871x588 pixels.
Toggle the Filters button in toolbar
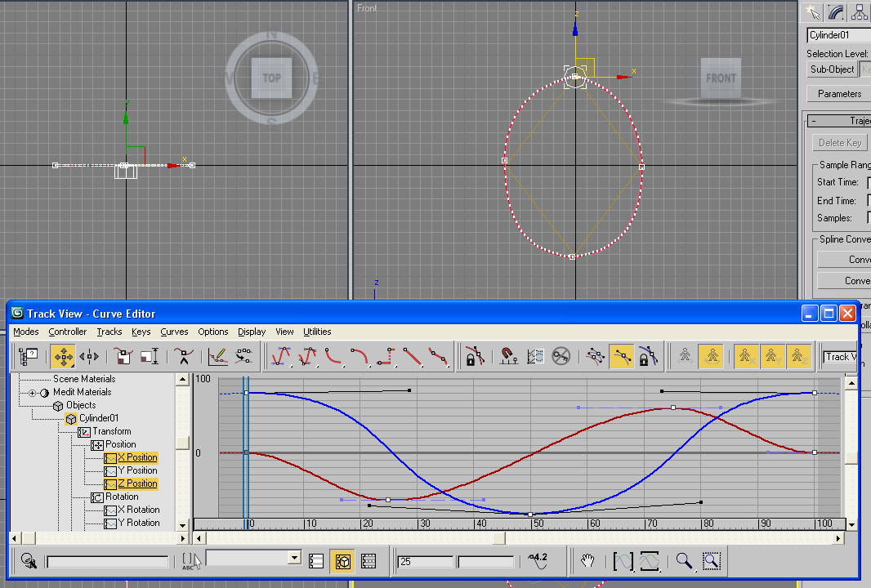pos(29,356)
